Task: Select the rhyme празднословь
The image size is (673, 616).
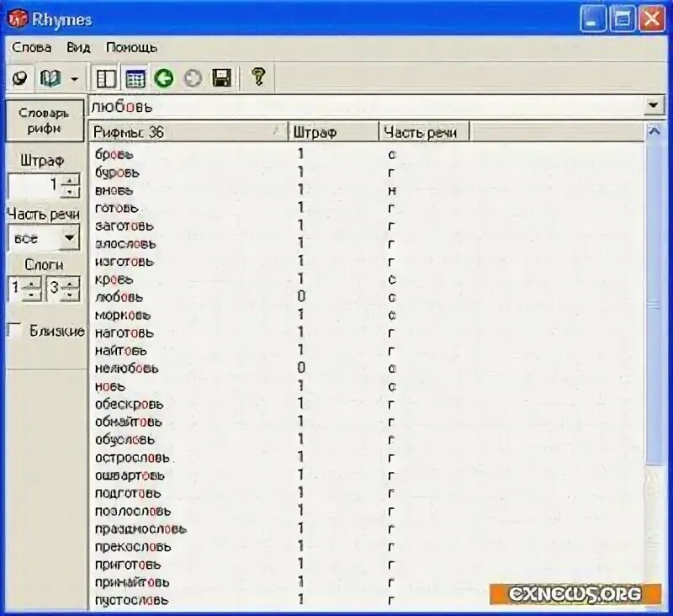Action: [140, 529]
